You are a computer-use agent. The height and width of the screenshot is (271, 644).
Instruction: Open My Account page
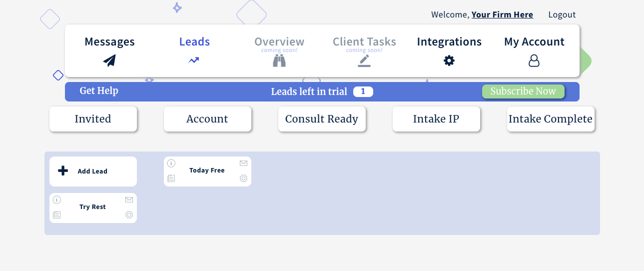pos(534,50)
